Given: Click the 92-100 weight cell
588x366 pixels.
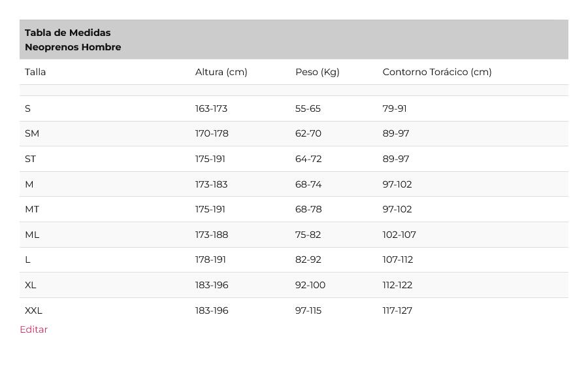Looking at the screenshot, I should pos(310,285).
